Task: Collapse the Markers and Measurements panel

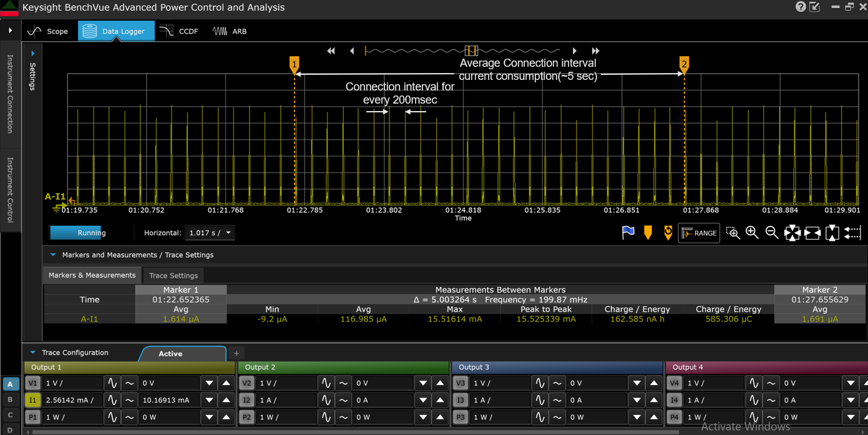Action: [x=52, y=255]
